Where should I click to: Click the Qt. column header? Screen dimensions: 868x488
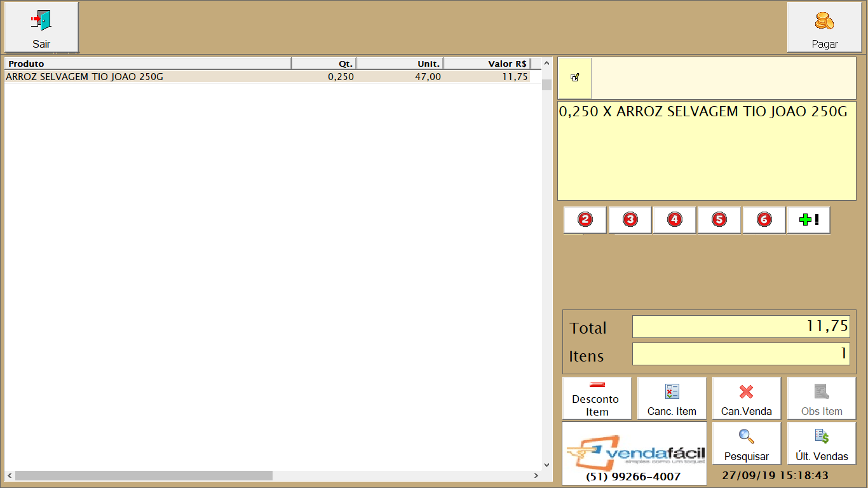click(324, 64)
